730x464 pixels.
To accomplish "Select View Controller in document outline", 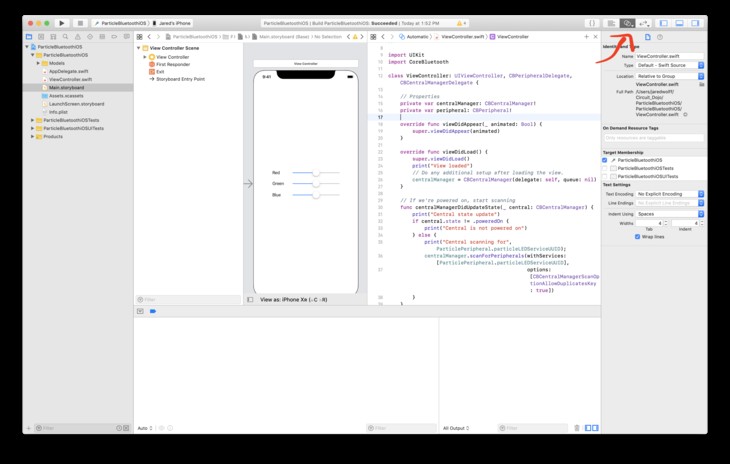I will coord(172,57).
